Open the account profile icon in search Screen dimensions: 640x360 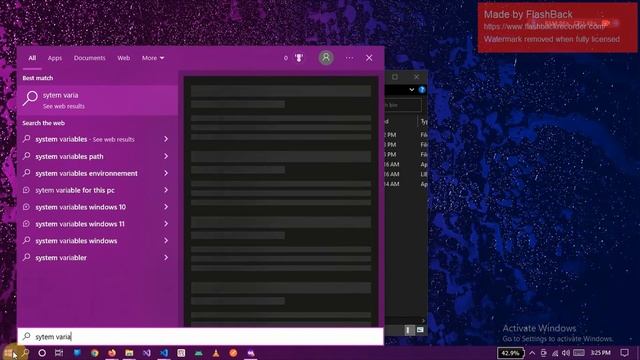[326, 58]
